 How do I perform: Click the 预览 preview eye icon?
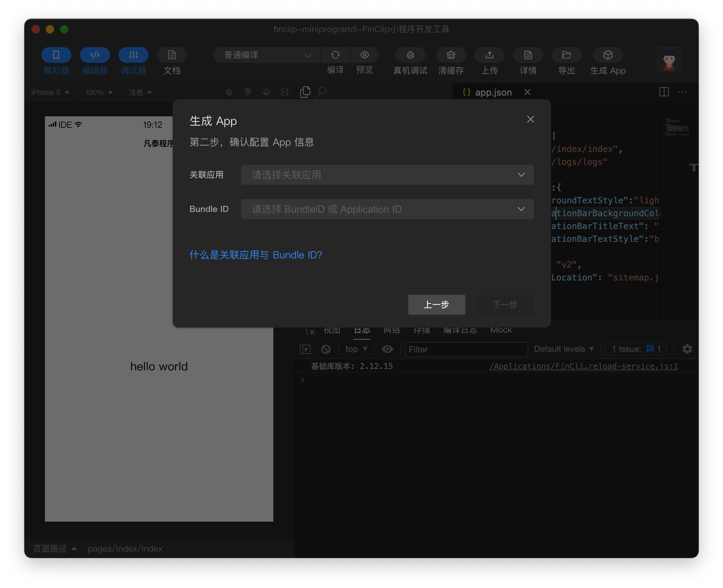(364, 55)
